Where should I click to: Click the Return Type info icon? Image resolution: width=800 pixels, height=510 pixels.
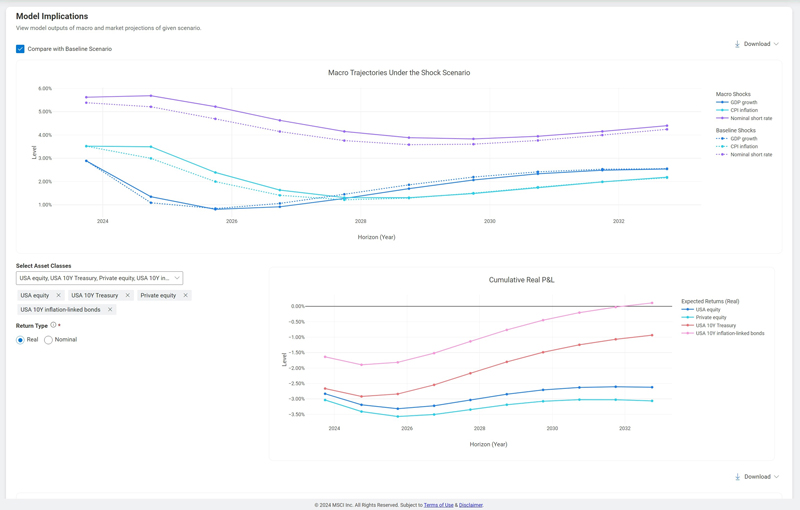[x=53, y=325]
